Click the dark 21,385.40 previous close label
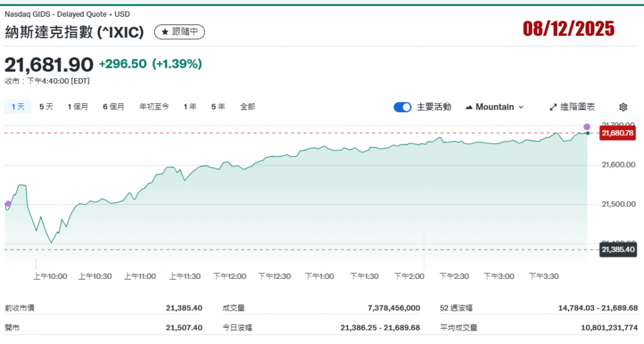Screen dimensions: 644x344 pos(617,249)
